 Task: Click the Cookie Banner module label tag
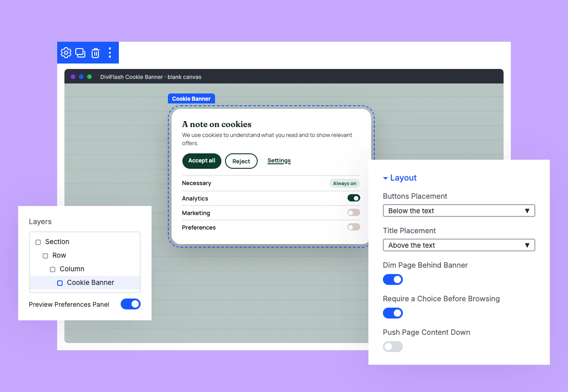tap(191, 98)
